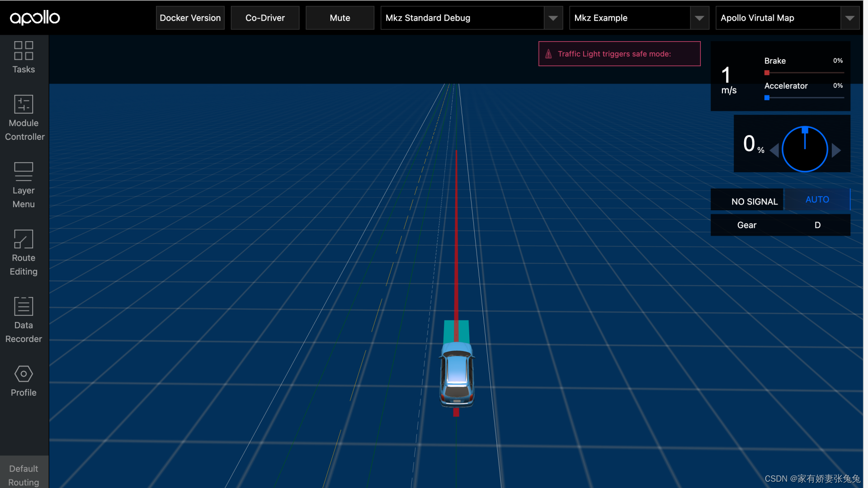868x488 pixels.
Task: Click the Gear label
Action: 746,225
